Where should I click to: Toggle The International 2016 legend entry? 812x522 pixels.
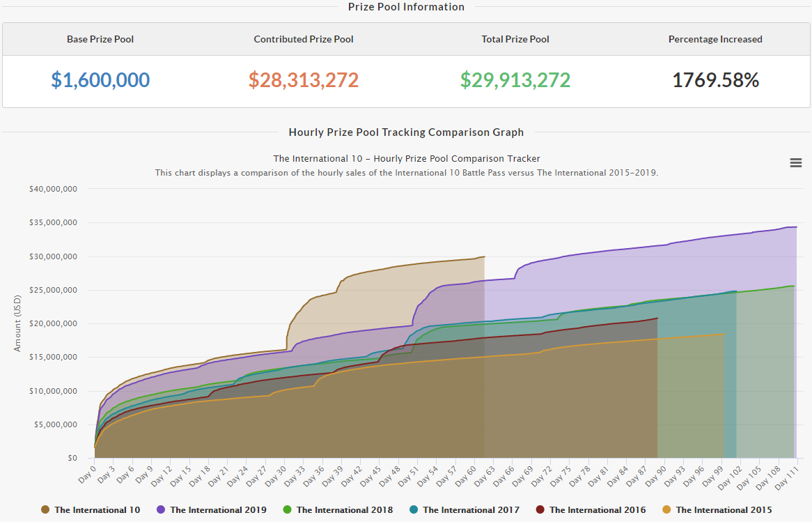(597, 509)
